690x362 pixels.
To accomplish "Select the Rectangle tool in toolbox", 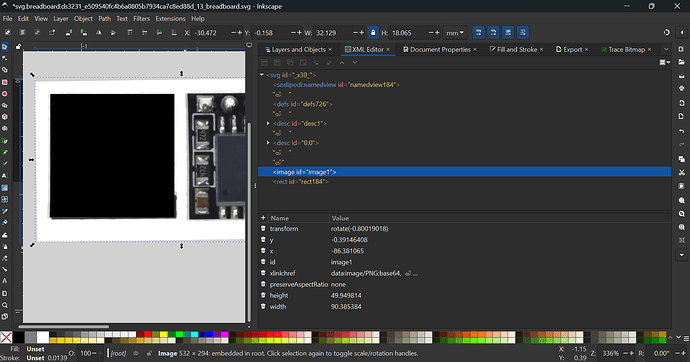I will 5,82.
